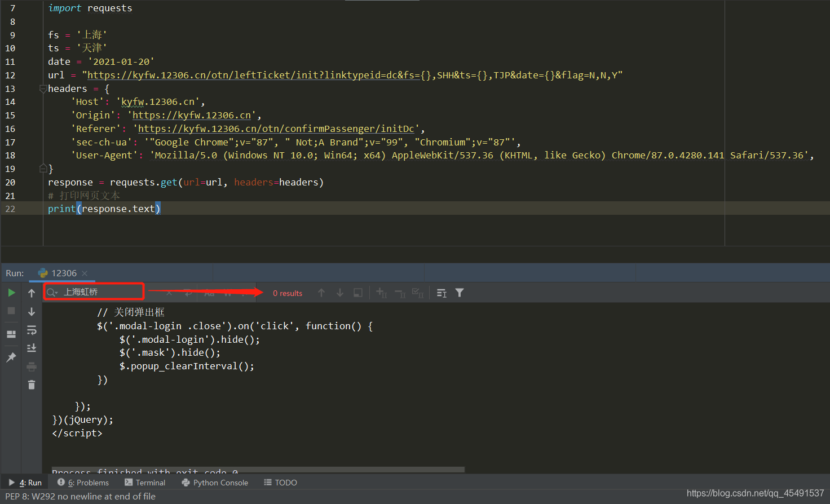Click Unselect Occurrence icon in search bar
Viewport: 830px width, 504px height.
(x=400, y=293)
